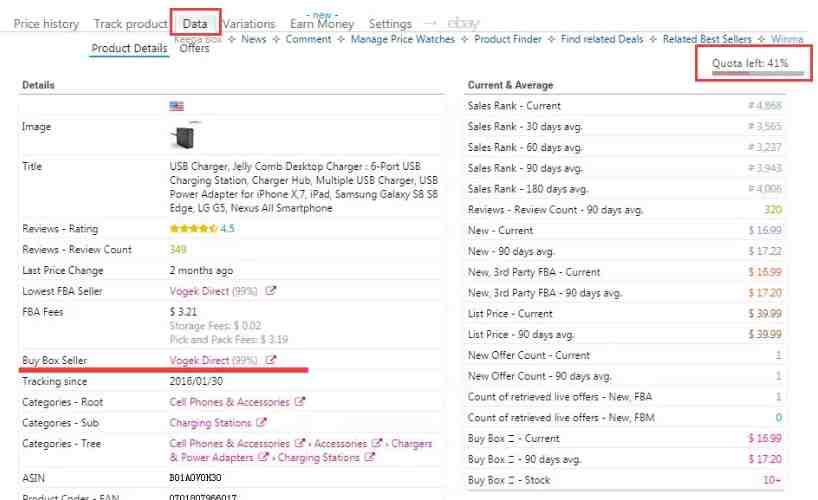Select the product title text
The height and width of the screenshot is (500, 818).
[x=304, y=187]
